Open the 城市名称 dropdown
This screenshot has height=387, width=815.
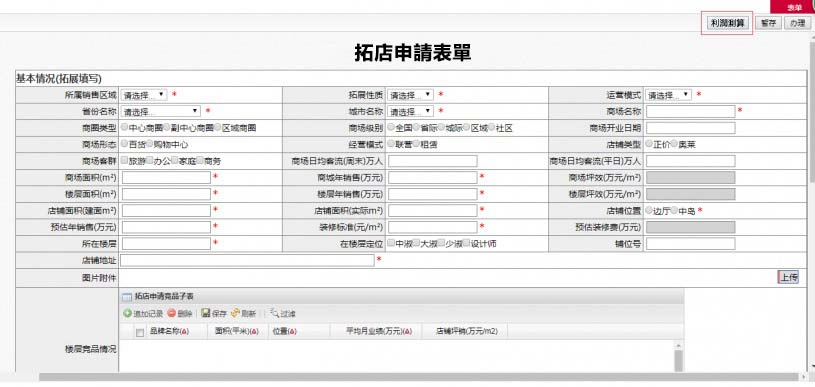410,111
